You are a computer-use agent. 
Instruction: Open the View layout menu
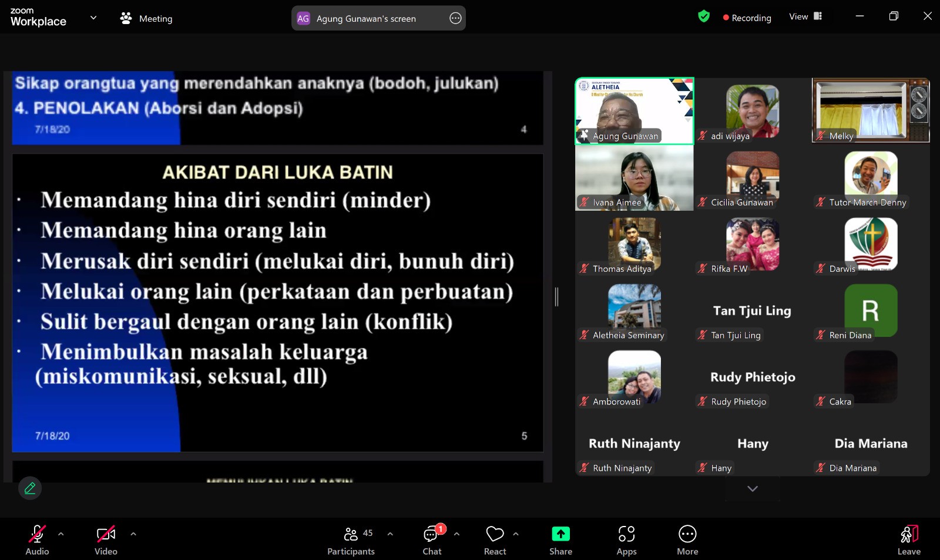click(x=805, y=16)
